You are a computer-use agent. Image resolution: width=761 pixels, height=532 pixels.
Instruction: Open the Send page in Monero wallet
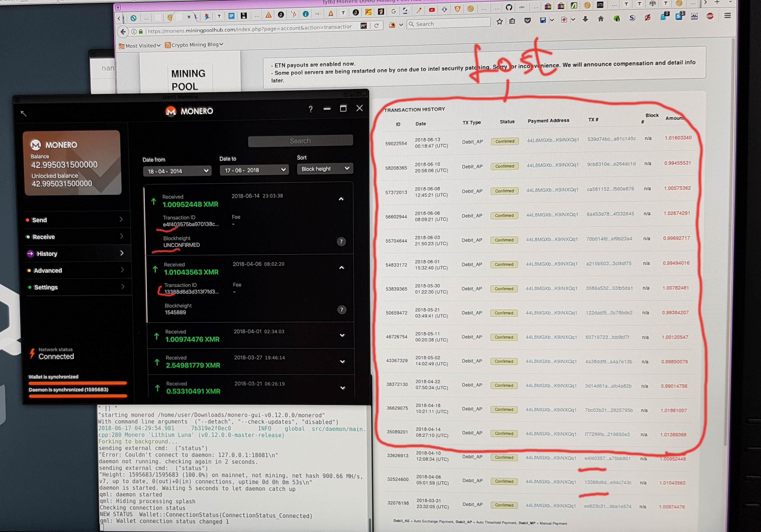(x=76, y=220)
